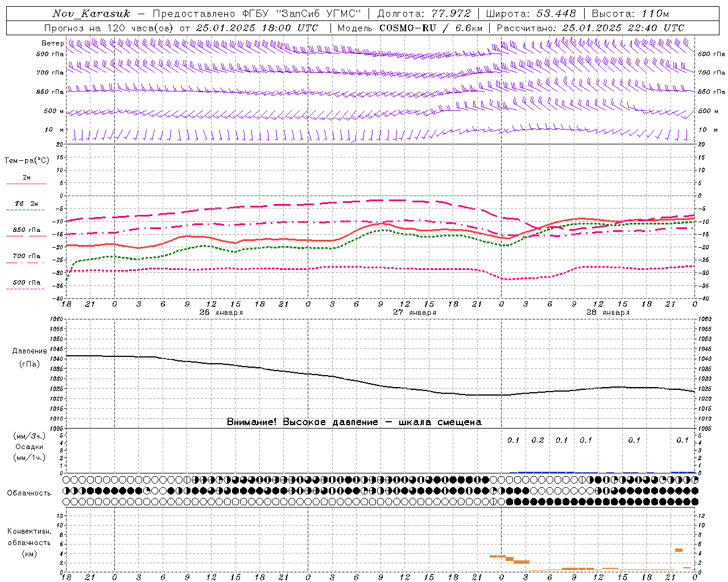Click the '500 м' wind level label on left
The image size is (728, 582).
(55, 111)
